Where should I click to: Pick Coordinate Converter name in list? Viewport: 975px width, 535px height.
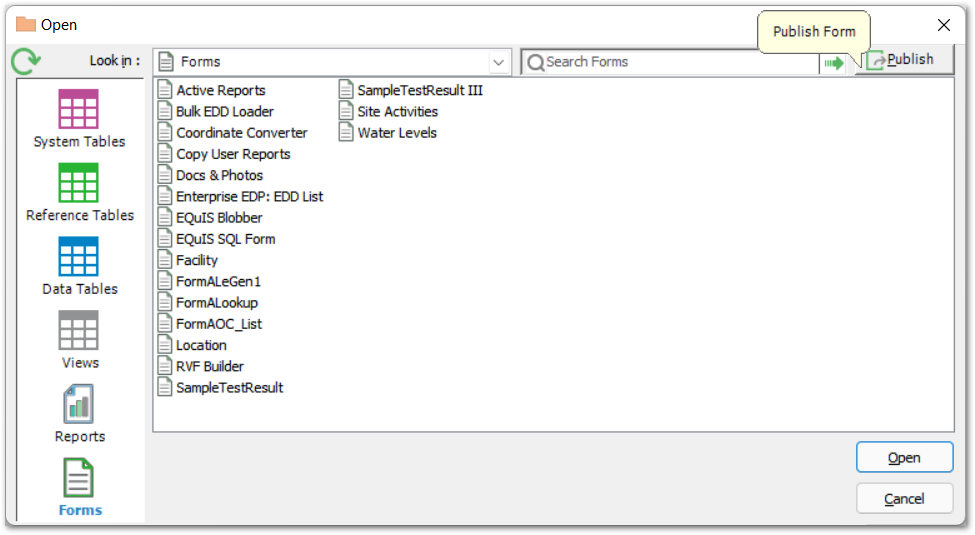pyautogui.click(x=242, y=133)
